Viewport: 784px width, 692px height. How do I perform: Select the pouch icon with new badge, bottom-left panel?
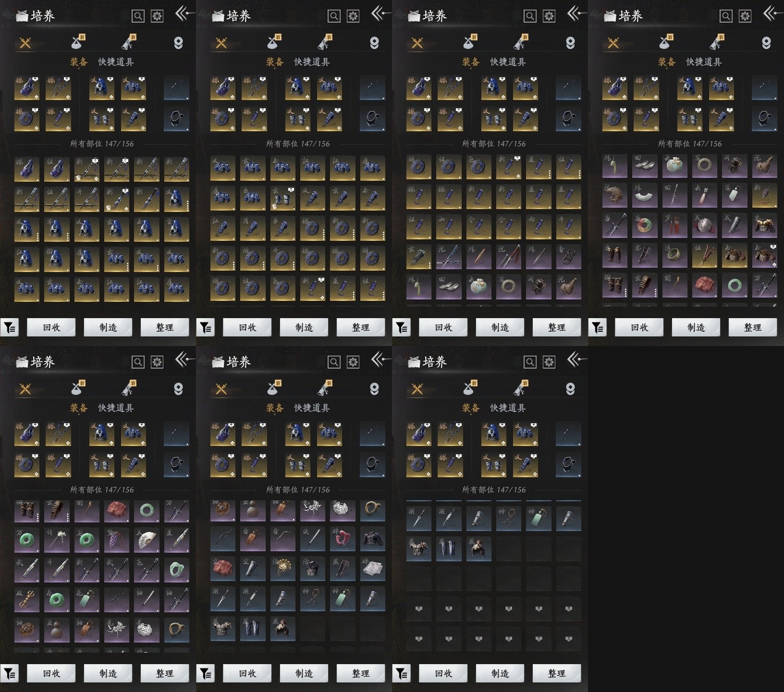coord(77,389)
